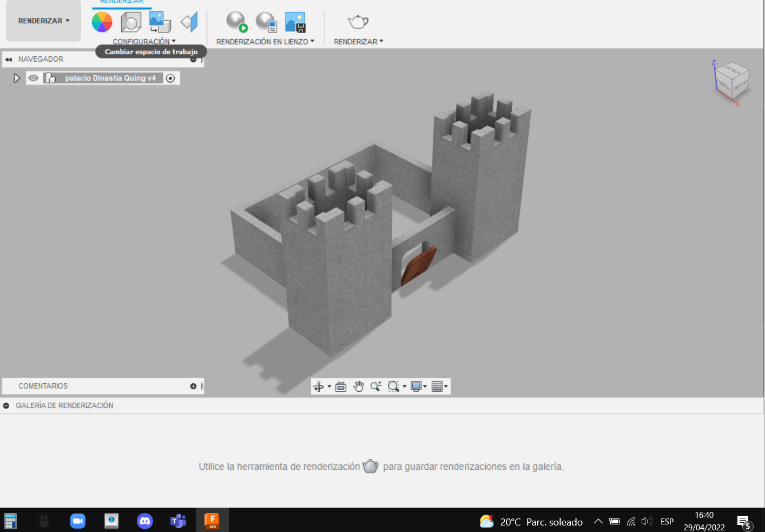Activate component radio button for palacio Dinastia
The height and width of the screenshot is (532, 765).
click(x=170, y=78)
